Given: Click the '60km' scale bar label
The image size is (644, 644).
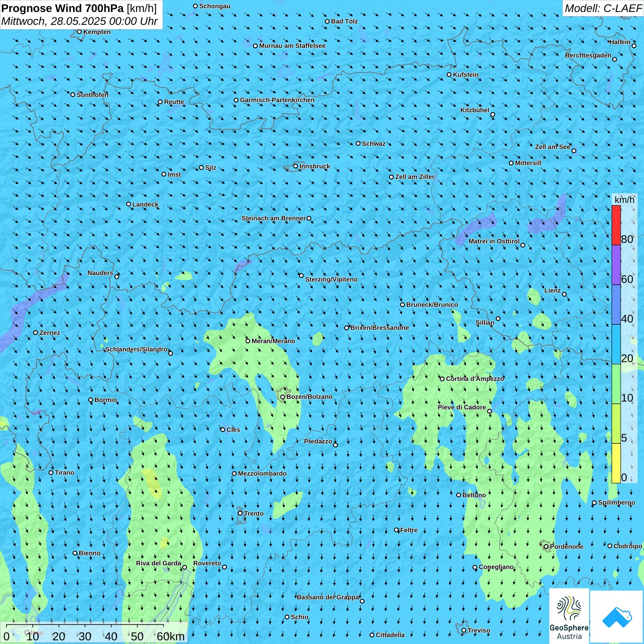Looking at the screenshot, I should click(x=171, y=636).
